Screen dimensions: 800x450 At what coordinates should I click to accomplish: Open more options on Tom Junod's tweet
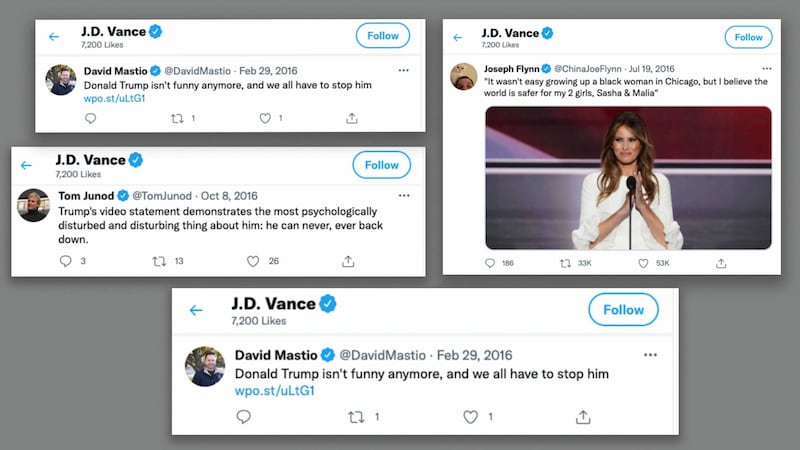403,195
